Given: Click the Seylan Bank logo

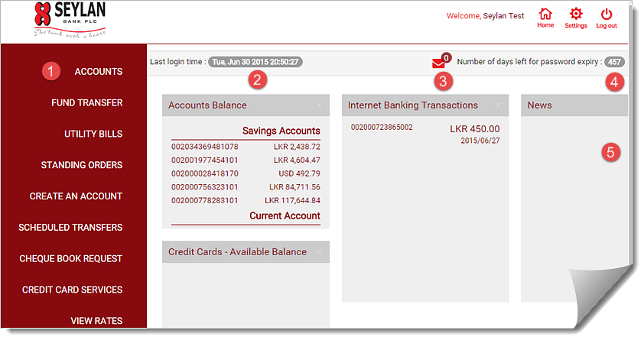Looking at the screenshot, I should [x=70, y=19].
